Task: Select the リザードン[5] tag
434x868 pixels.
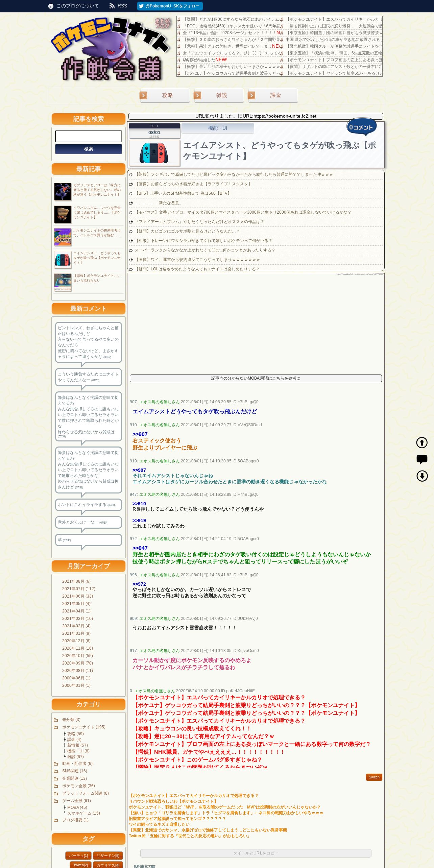Action: [108, 855]
